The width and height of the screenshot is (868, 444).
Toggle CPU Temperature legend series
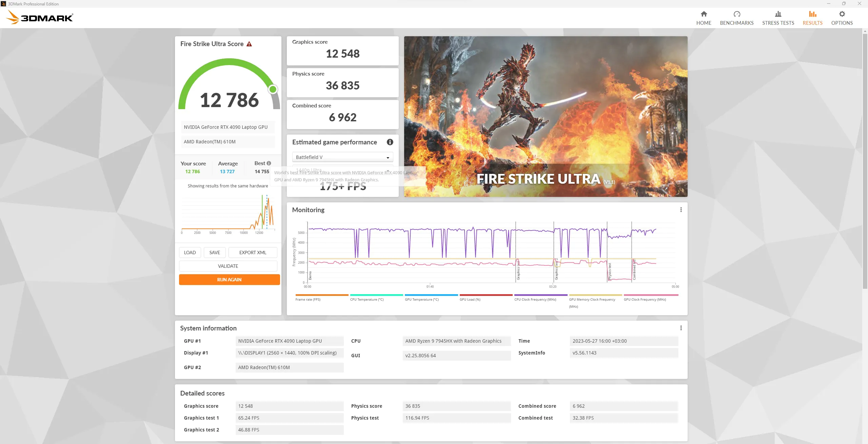(x=376, y=298)
